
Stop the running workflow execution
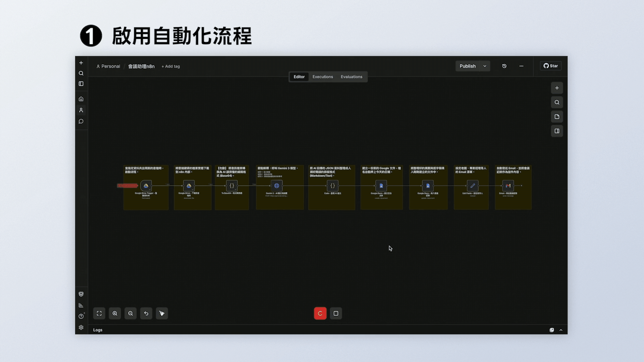point(336,313)
